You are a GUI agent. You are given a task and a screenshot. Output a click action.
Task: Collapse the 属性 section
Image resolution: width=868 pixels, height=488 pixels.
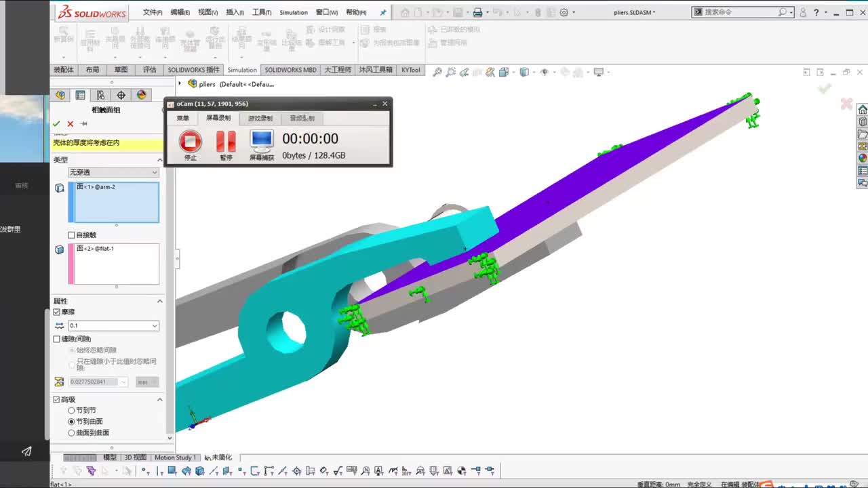[160, 301]
